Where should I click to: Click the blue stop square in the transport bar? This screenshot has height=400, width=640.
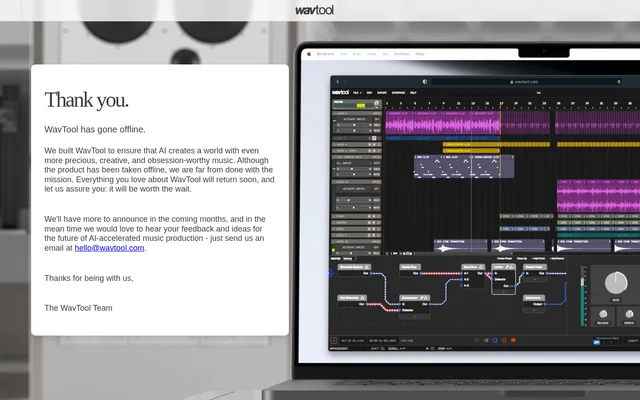[495, 340]
